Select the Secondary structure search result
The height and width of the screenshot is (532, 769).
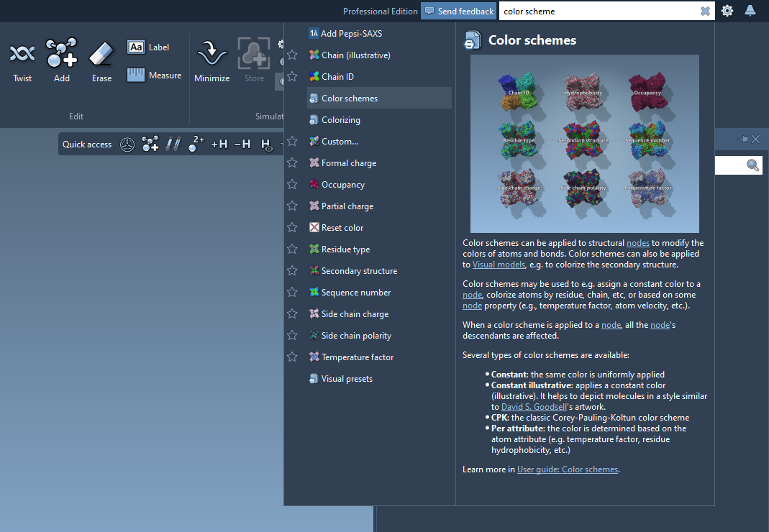tap(358, 271)
